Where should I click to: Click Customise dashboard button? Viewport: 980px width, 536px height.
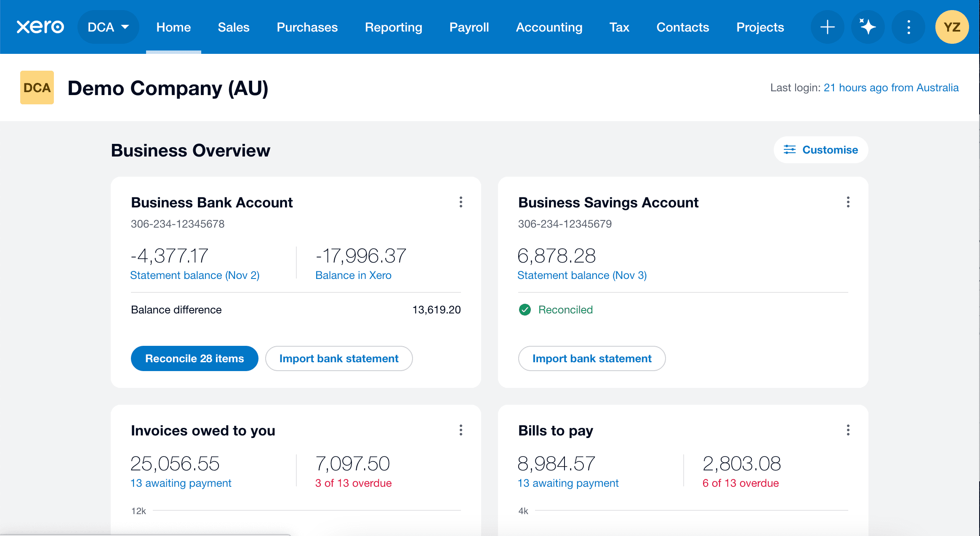pyautogui.click(x=821, y=150)
